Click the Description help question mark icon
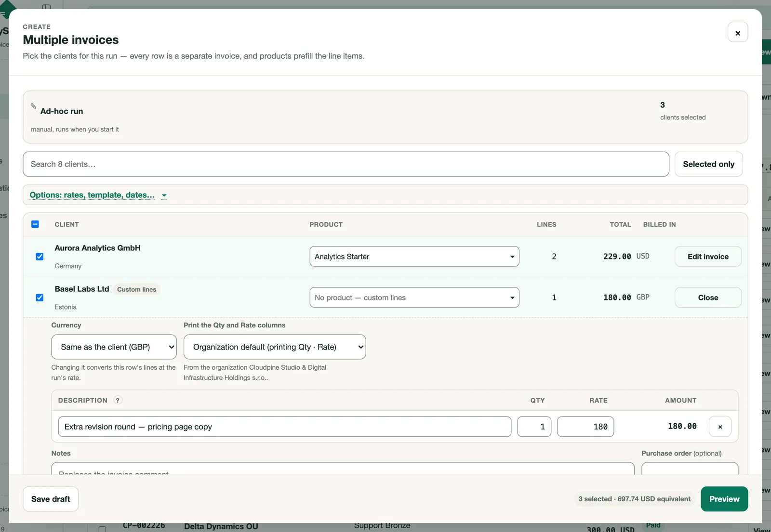Viewport: 771px width, 532px height. pos(118,400)
